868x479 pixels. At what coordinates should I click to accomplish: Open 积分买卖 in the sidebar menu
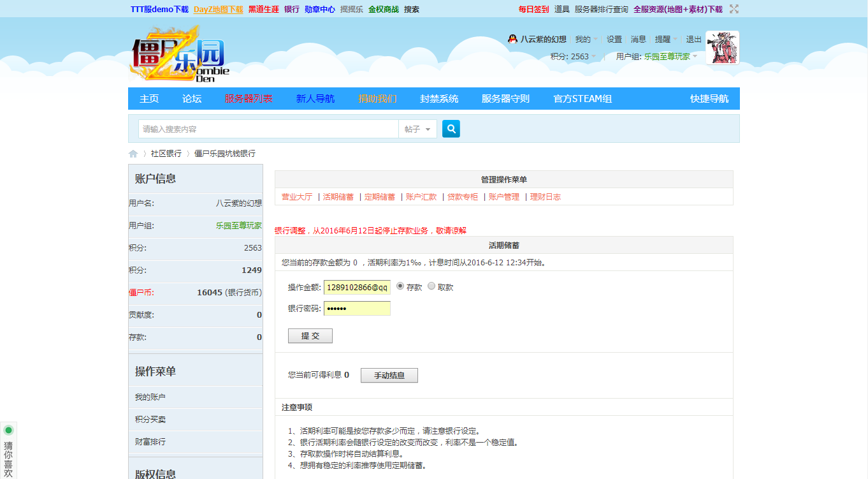point(150,419)
